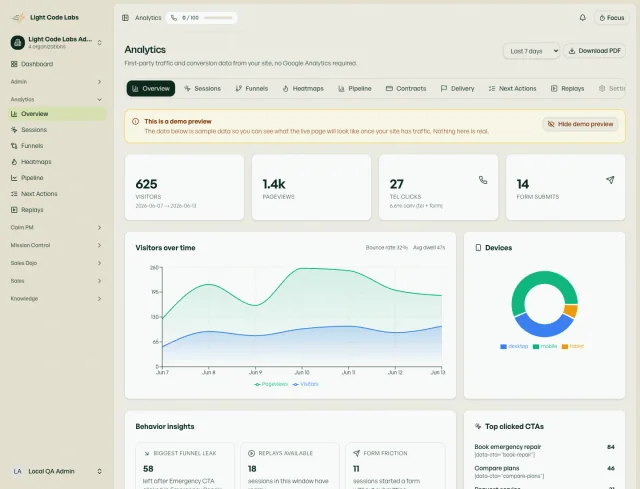Switch to the Heatmaps tab
This screenshot has width=640, height=489.
[x=303, y=89]
